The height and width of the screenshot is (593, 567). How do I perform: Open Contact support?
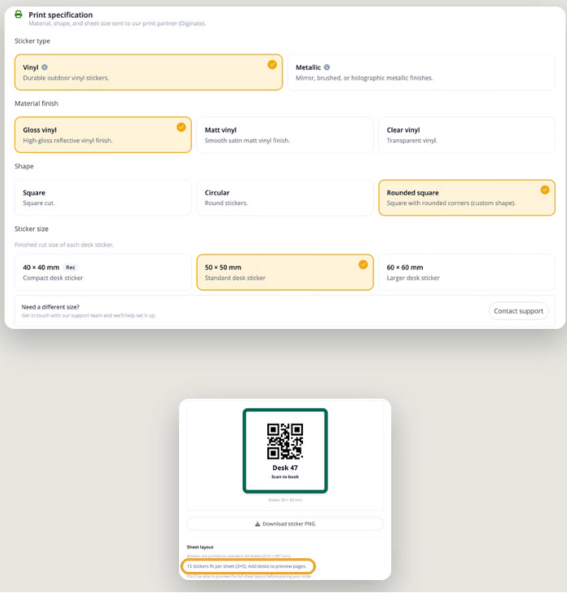[x=518, y=311]
